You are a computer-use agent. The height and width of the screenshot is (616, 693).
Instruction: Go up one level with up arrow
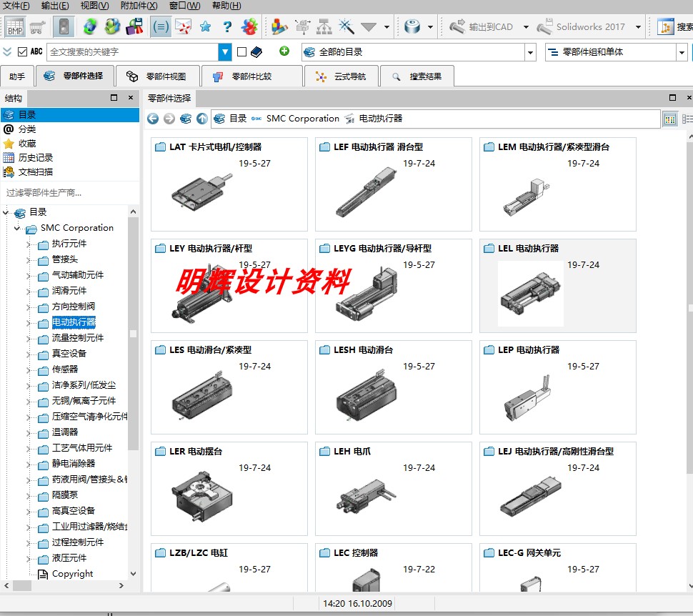pos(202,119)
